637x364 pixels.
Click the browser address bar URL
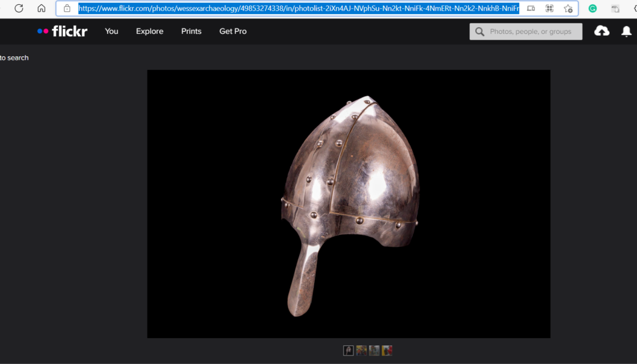(297, 8)
